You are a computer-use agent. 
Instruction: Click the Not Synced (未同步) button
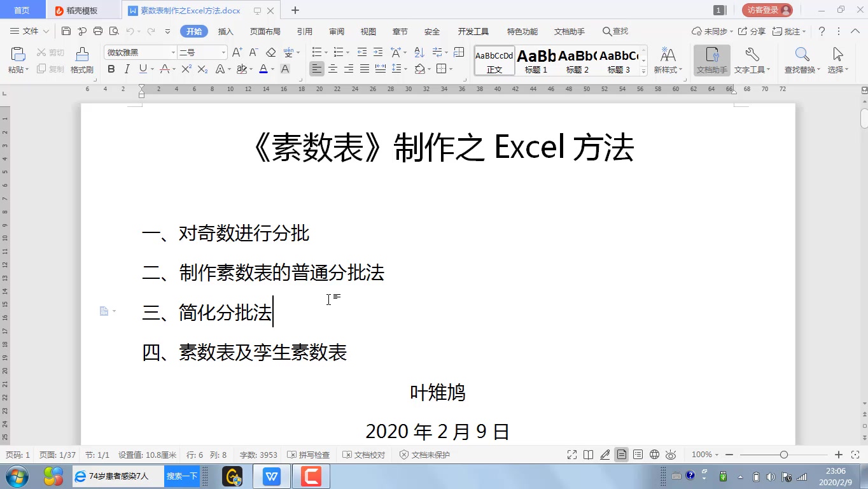(712, 31)
